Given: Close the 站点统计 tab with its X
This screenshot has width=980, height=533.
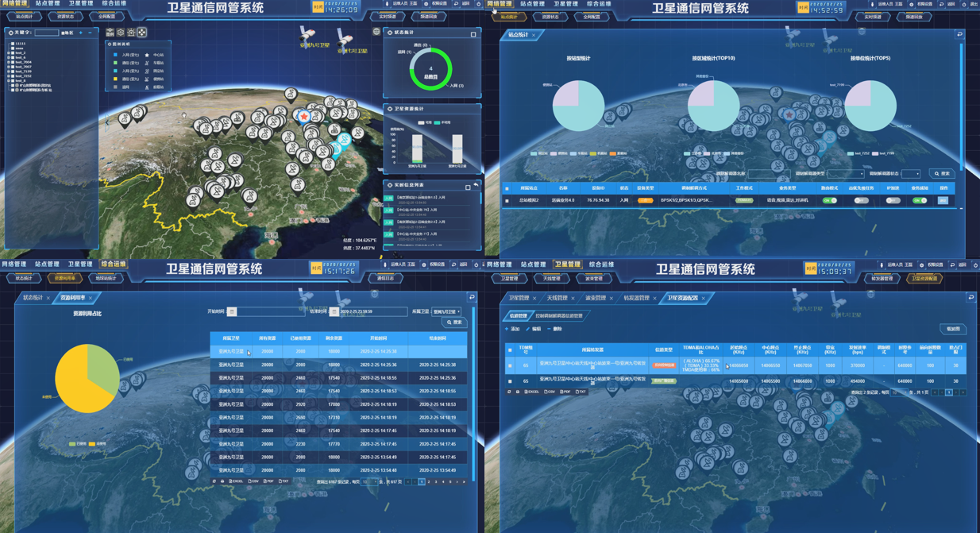Looking at the screenshot, I should pyautogui.click(x=534, y=36).
